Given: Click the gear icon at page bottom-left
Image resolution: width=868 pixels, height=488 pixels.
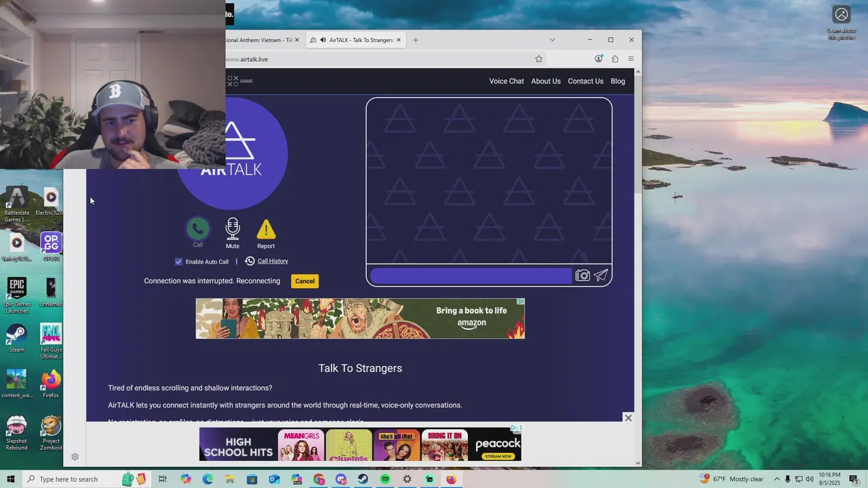Looking at the screenshot, I should coord(75,457).
